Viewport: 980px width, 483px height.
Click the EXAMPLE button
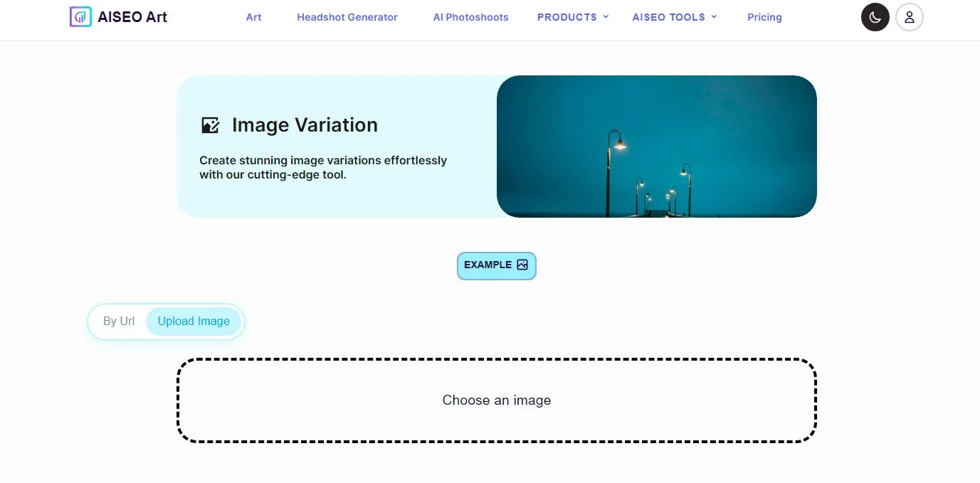point(496,265)
